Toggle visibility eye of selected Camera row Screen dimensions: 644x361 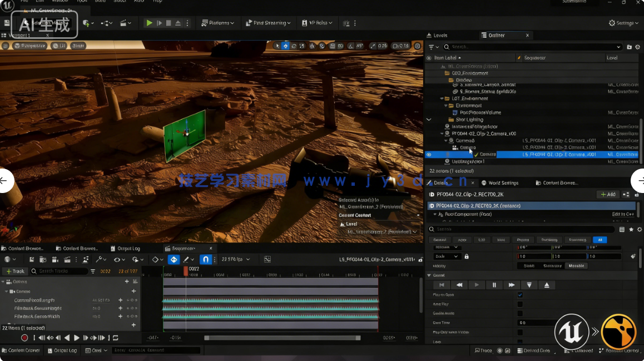[x=429, y=155]
